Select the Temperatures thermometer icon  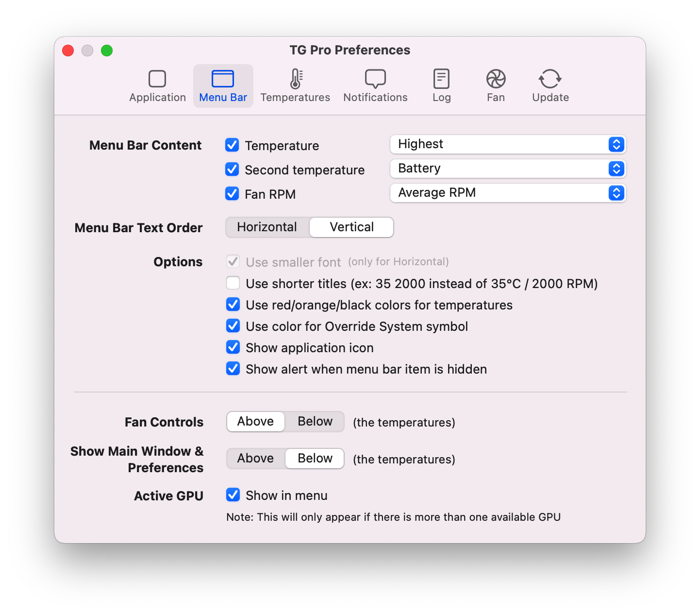[x=295, y=79]
